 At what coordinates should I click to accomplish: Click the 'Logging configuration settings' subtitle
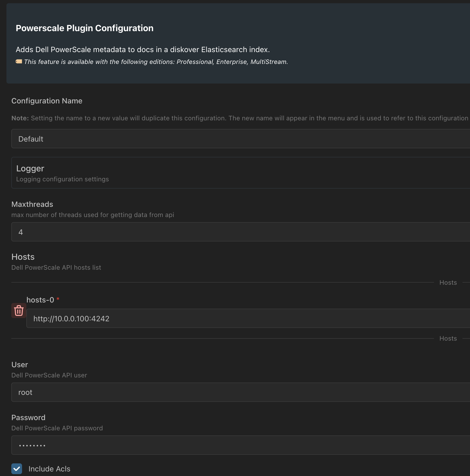pos(62,179)
